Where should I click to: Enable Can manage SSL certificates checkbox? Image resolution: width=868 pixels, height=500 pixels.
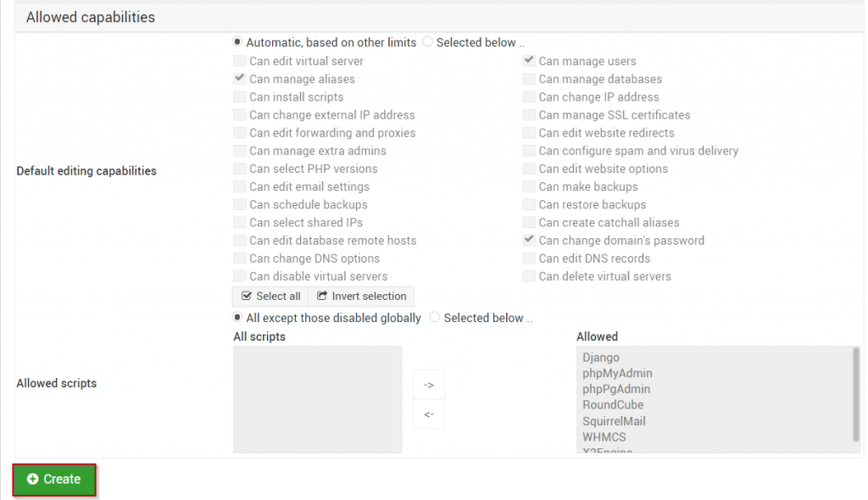(529, 114)
